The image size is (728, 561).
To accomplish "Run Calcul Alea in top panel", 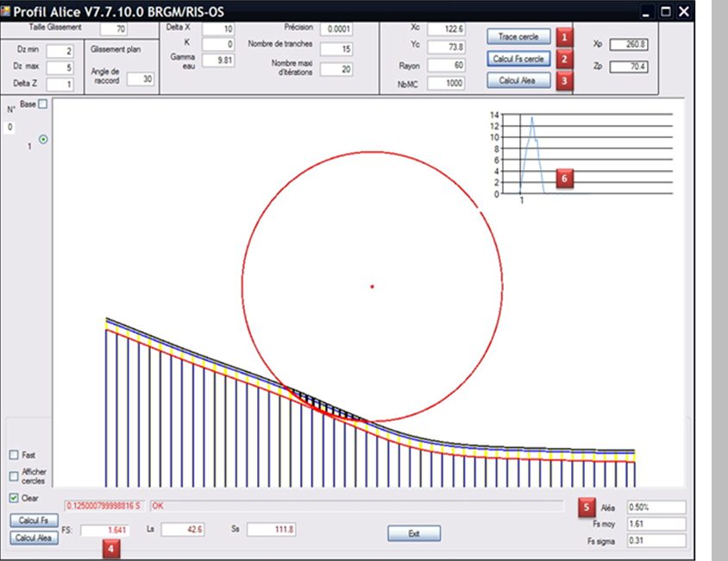I will pyautogui.click(x=518, y=80).
